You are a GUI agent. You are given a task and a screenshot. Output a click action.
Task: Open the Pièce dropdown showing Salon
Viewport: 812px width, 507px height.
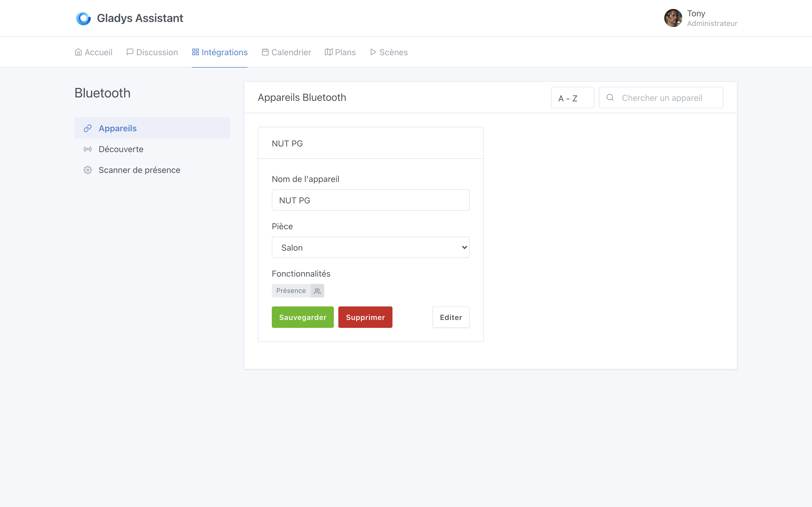click(370, 247)
